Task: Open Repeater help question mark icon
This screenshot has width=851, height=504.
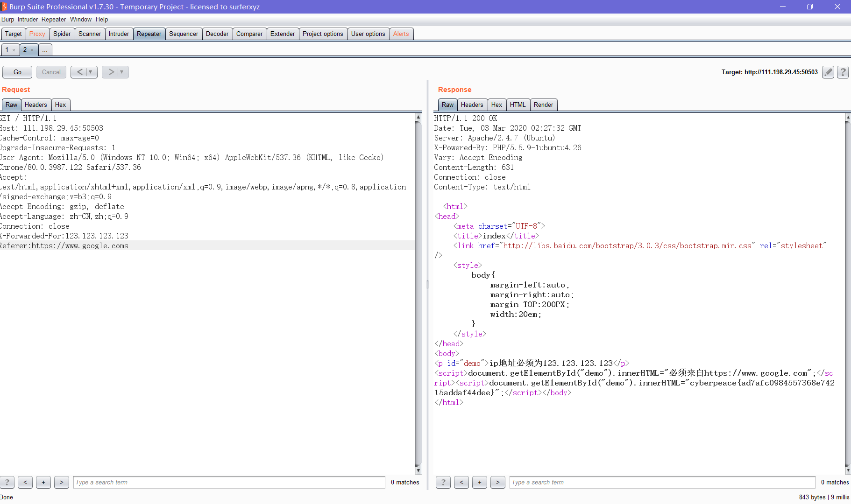Action: 843,72
